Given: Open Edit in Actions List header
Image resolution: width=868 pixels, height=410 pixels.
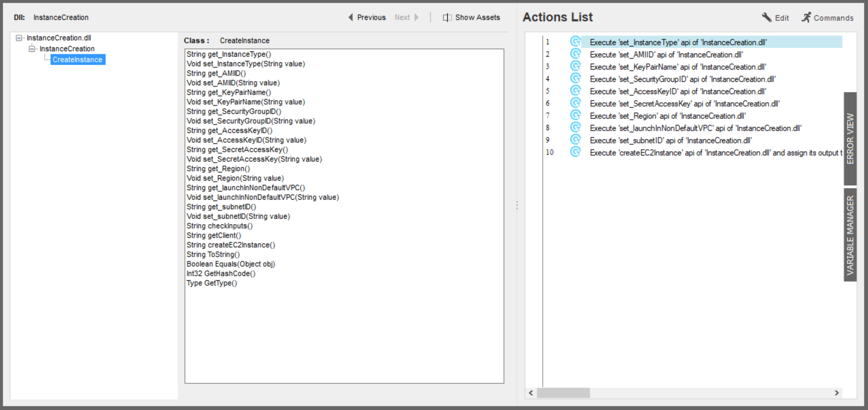Looking at the screenshot, I should [775, 18].
